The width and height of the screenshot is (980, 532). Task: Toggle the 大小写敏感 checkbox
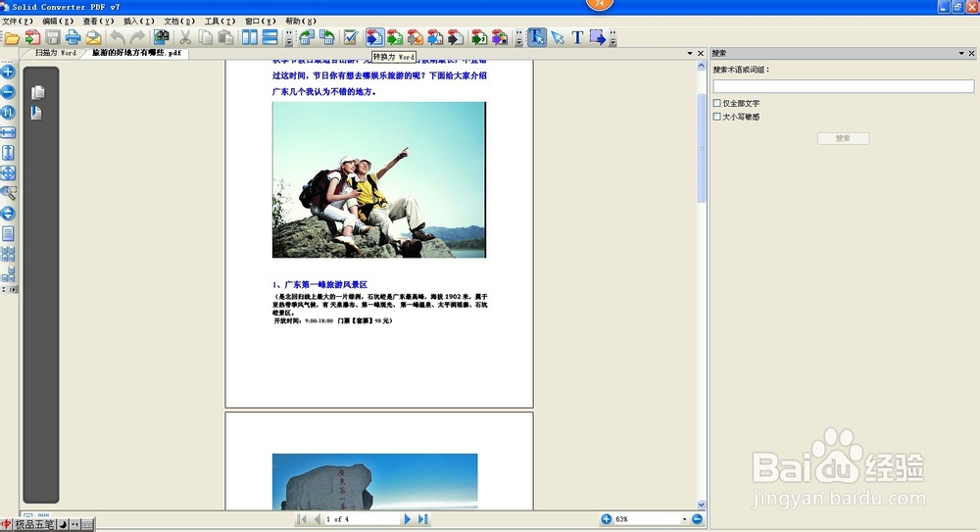coord(717,117)
